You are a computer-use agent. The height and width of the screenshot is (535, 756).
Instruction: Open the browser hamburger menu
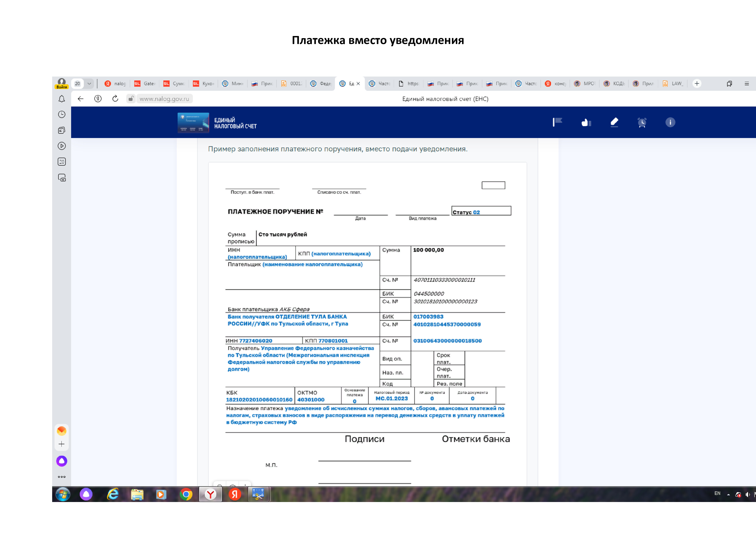click(747, 84)
